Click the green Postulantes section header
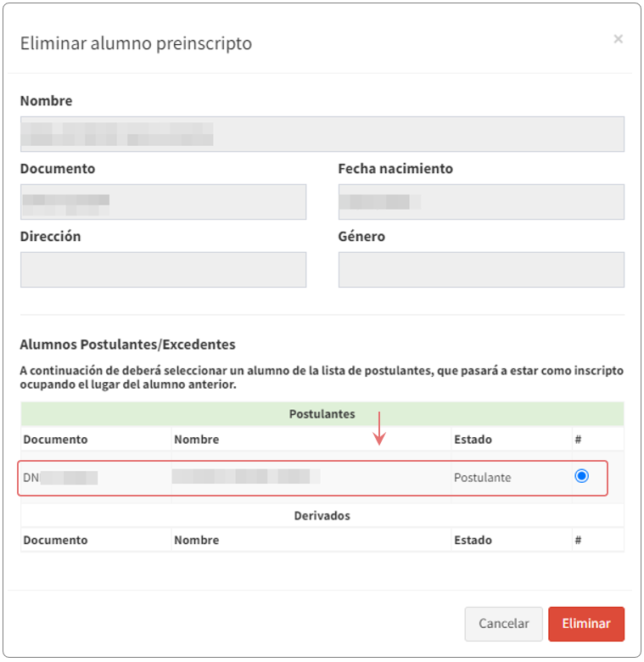Viewport: 644px width, 662px height. tap(322, 413)
